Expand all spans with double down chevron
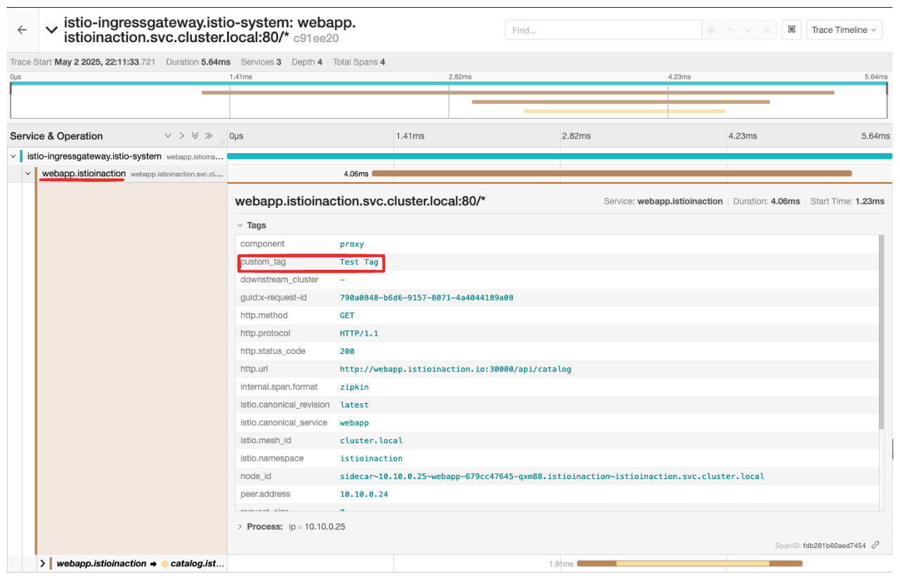This screenshot has height=588, width=900. coord(195,136)
